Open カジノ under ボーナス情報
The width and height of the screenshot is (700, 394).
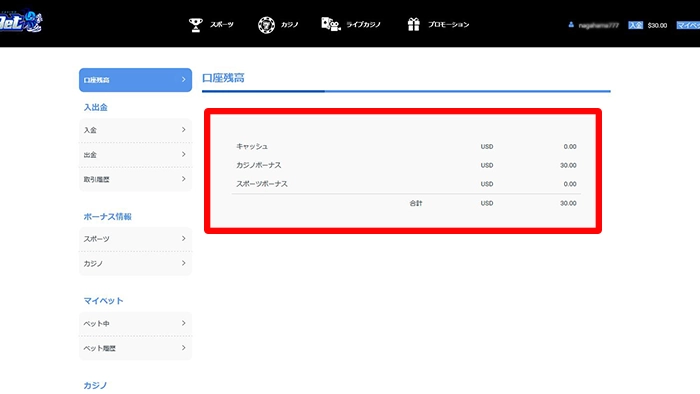[135, 264]
